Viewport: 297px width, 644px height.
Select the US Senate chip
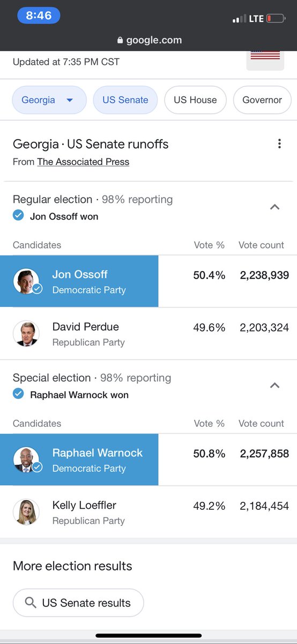[x=125, y=100]
